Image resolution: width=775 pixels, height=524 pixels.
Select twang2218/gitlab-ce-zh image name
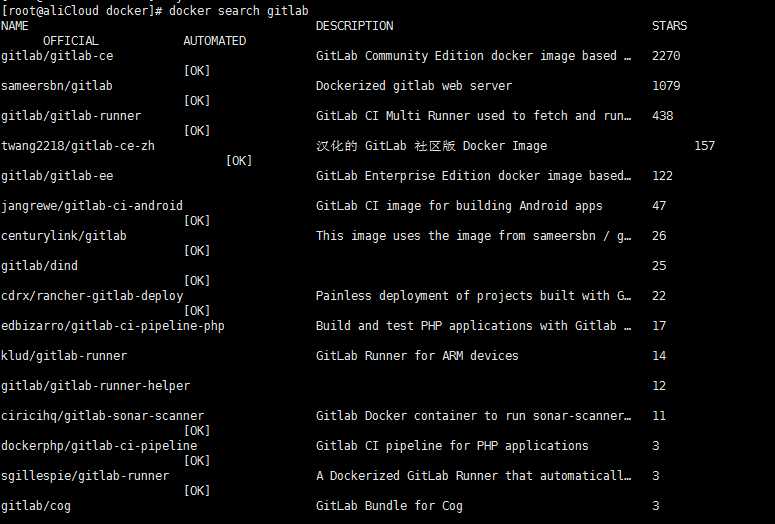[78, 146]
